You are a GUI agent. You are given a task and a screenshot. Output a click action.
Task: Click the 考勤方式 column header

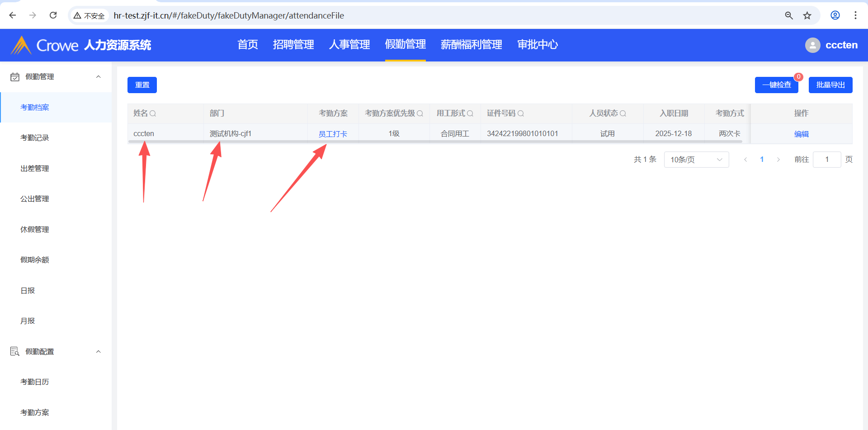point(730,113)
